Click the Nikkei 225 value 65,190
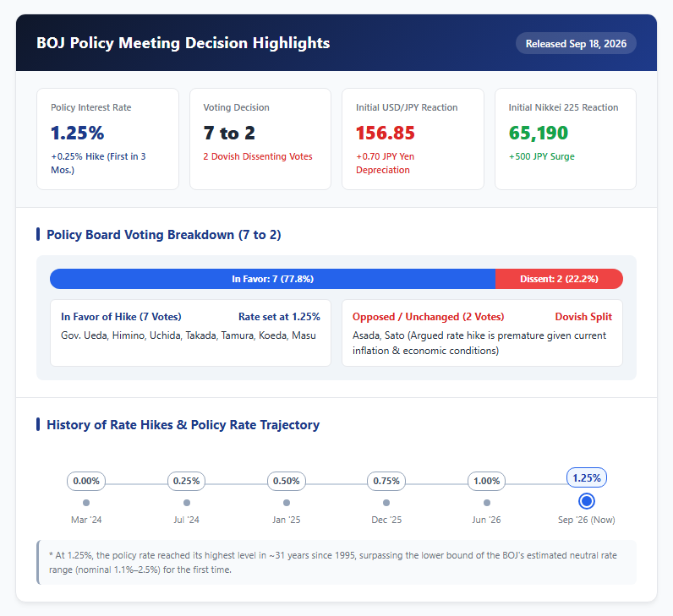673x616 pixels. click(539, 133)
